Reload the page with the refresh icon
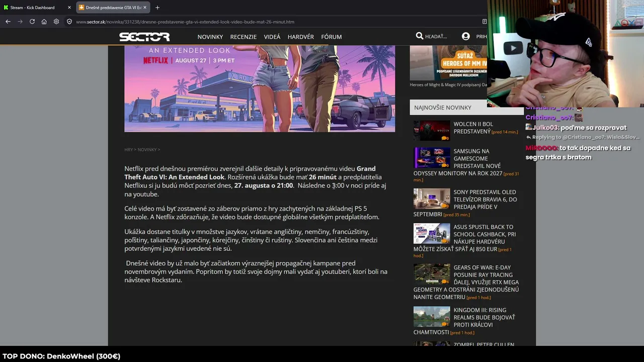 32,22
